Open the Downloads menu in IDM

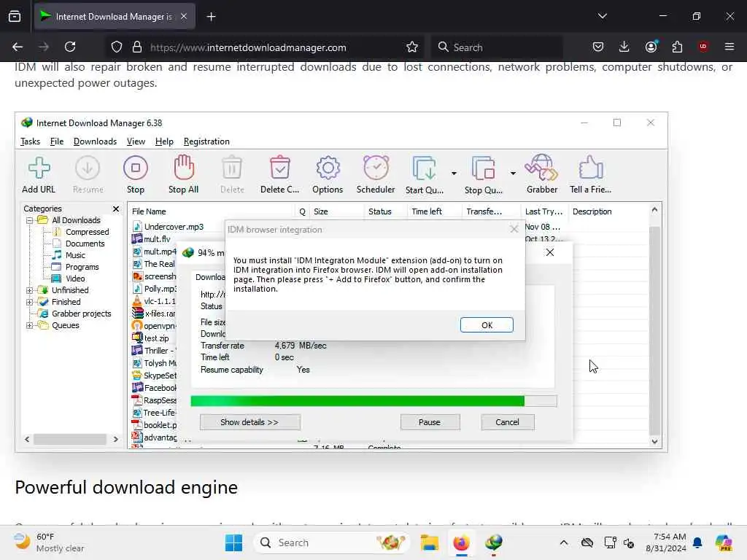tap(95, 141)
